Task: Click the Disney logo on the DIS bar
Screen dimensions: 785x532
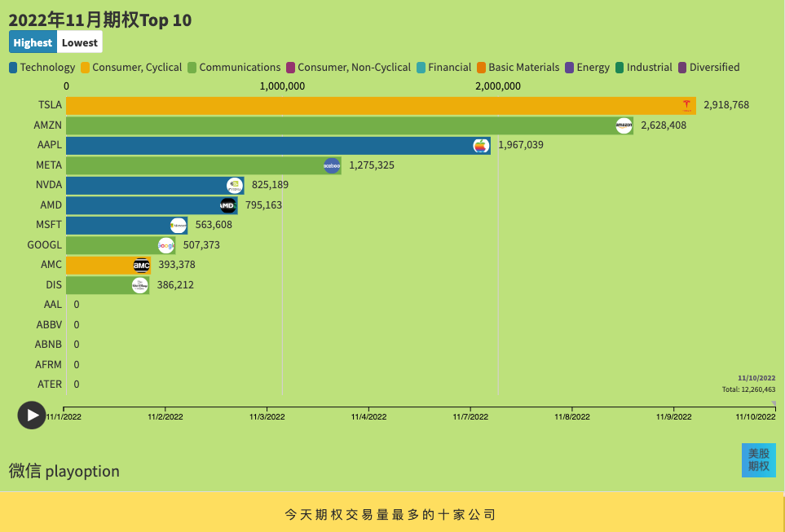Action: tap(140, 285)
